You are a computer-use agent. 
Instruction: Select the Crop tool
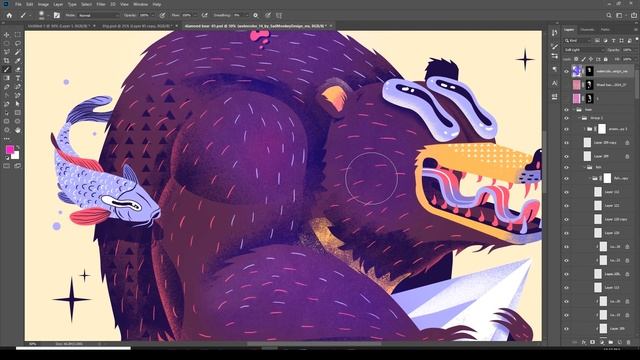point(7,60)
